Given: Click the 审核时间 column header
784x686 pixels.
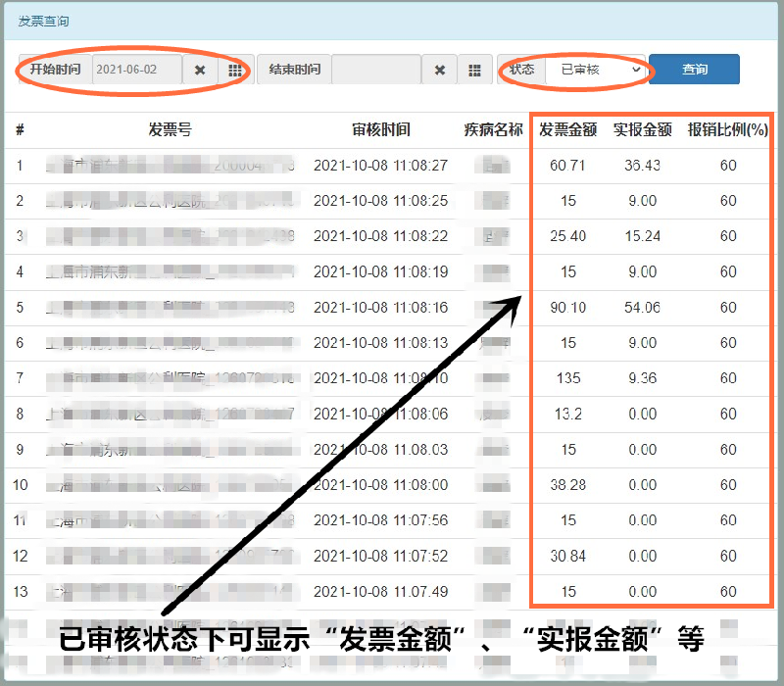Looking at the screenshot, I should (x=380, y=130).
